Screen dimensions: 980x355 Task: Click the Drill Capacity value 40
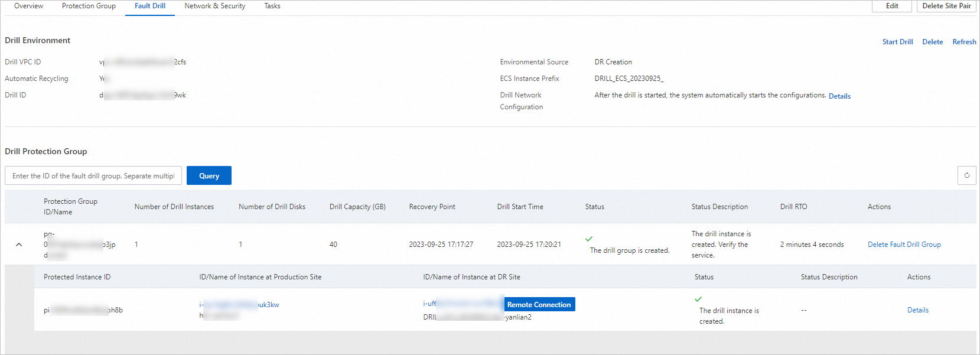point(333,245)
